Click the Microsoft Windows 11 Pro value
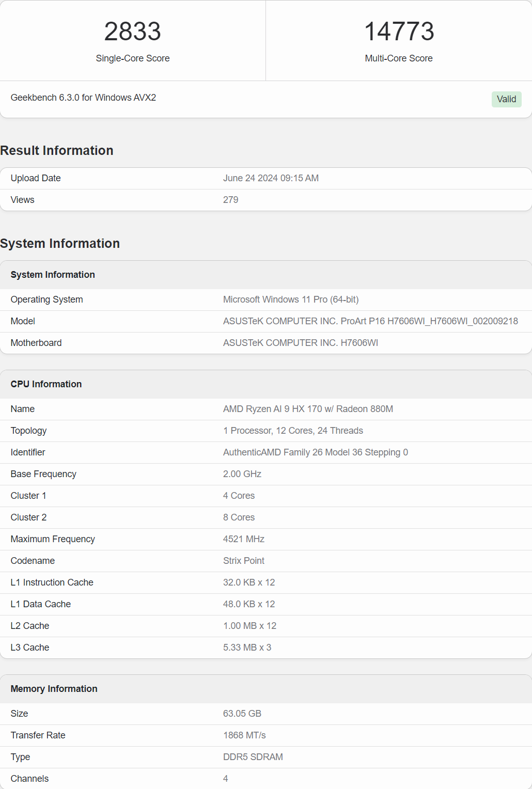The height and width of the screenshot is (789, 532). (x=291, y=299)
